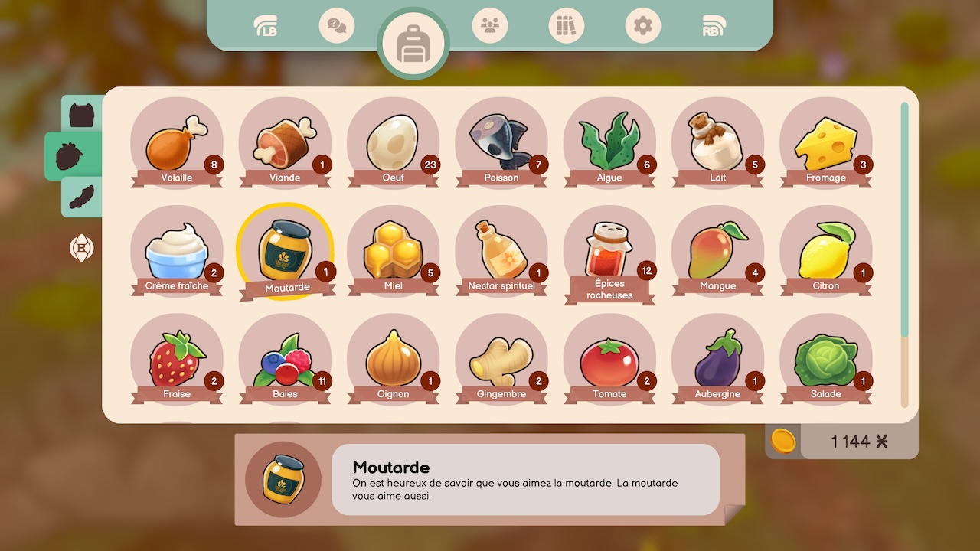Switch to the clothing category side tab
The image size is (980, 551).
pos(82,114)
